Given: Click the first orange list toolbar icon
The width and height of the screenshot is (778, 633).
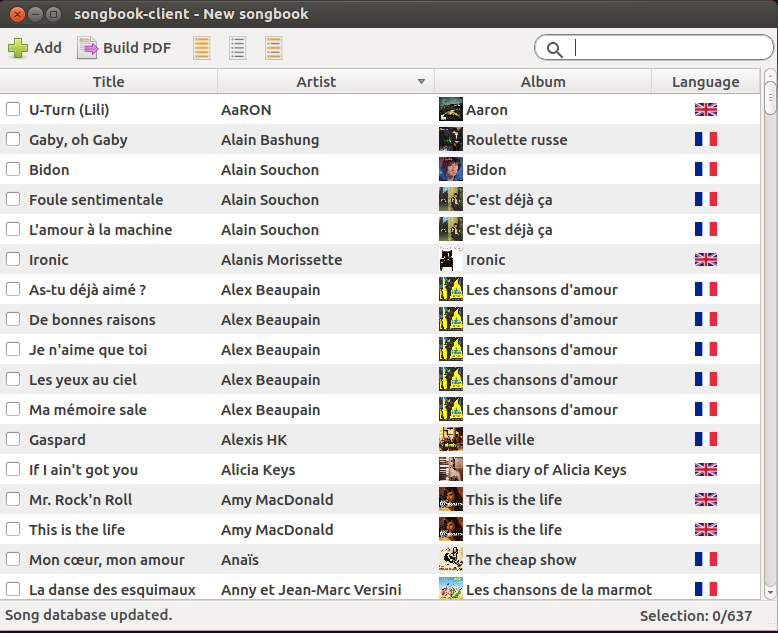Looking at the screenshot, I should [x=201, y=48].
